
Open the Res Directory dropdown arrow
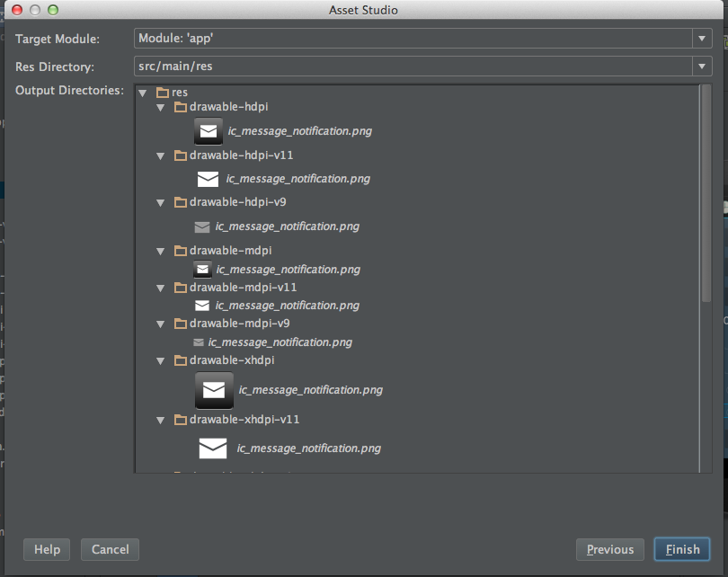click(x=702, y=67)
